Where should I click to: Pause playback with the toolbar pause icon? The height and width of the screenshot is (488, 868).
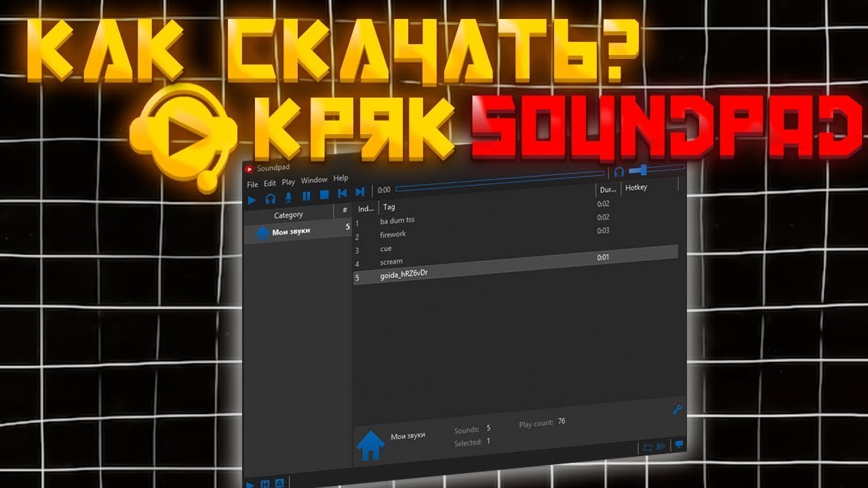[x=307, y=197]
